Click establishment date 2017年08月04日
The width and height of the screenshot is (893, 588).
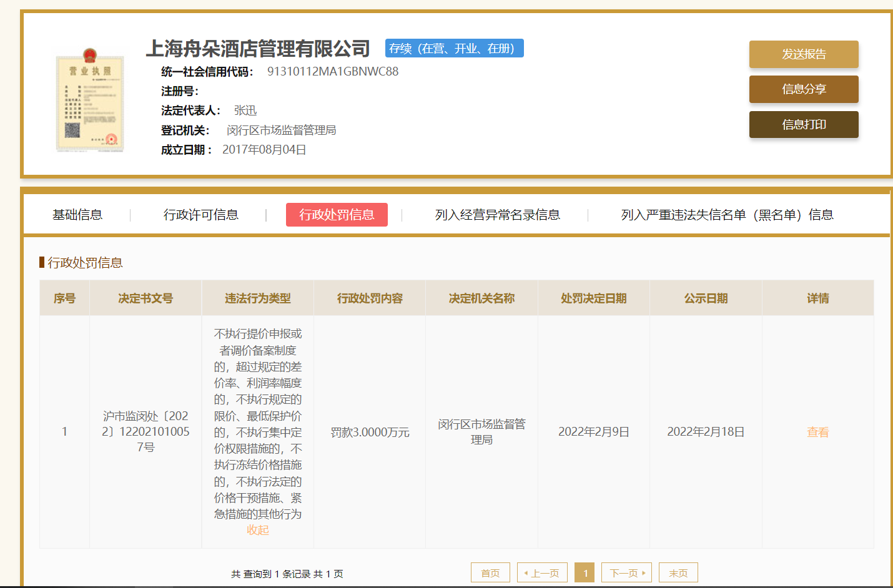pos(264,149)
